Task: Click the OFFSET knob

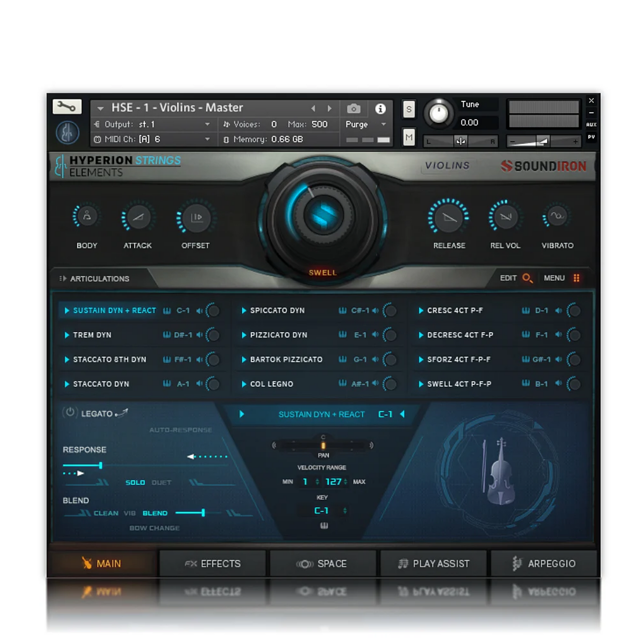Action: 196,217
